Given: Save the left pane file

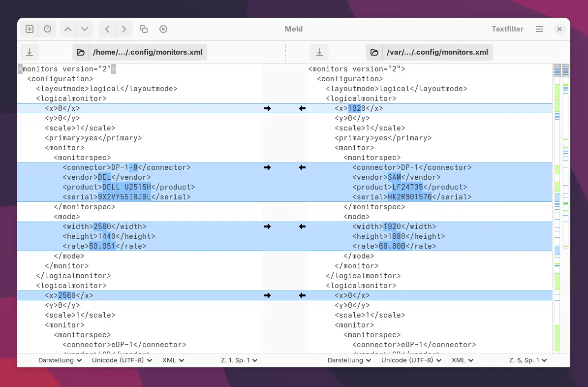Looking at the screenshot, I should [30, 52].
